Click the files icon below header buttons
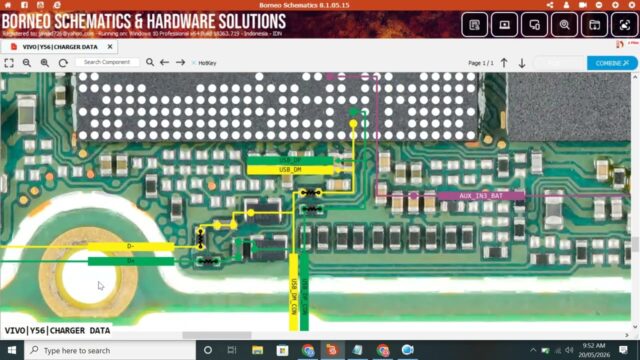This screenshot has width=640, height=360. click(x=620, y=44)
